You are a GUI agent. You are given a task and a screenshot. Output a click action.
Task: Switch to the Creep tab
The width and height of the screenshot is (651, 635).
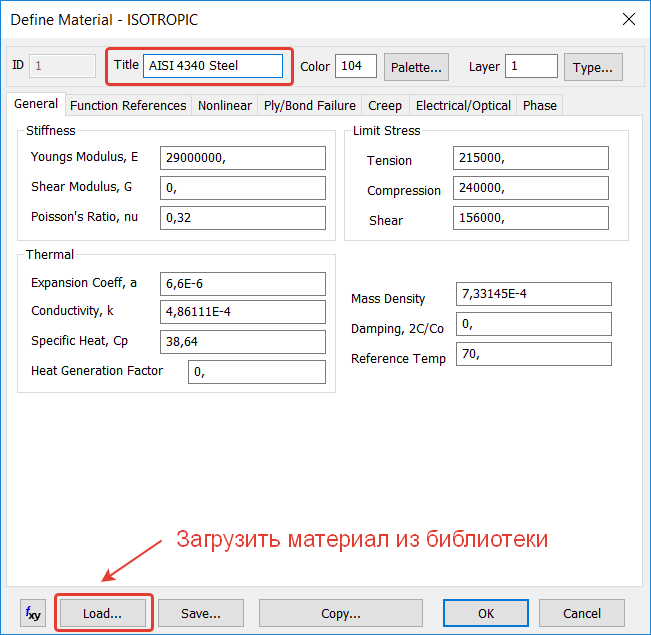click(x=385, y=105)
